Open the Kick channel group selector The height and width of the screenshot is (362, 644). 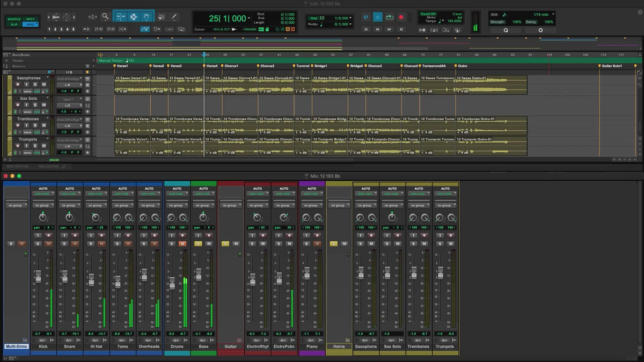(43, 205)
